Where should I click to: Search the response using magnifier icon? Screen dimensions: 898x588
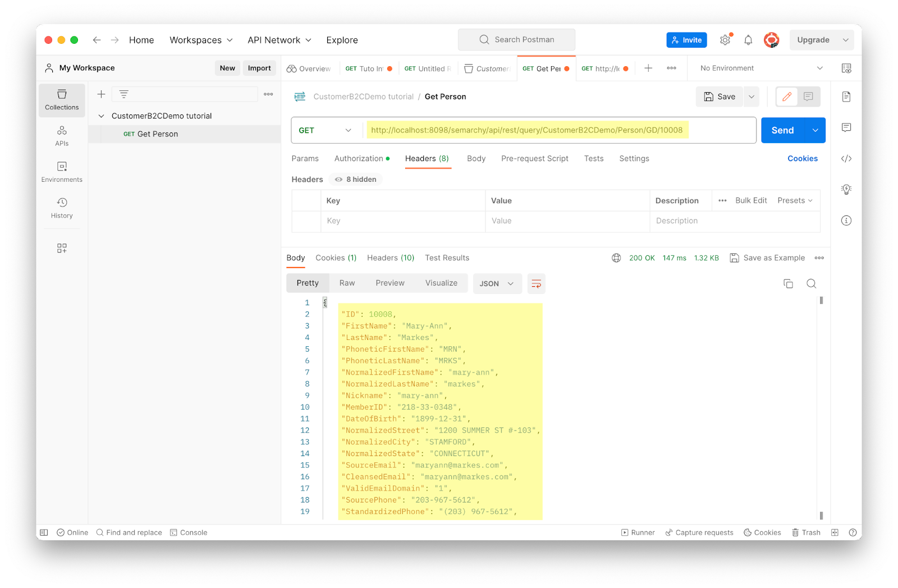coord(811,283)
